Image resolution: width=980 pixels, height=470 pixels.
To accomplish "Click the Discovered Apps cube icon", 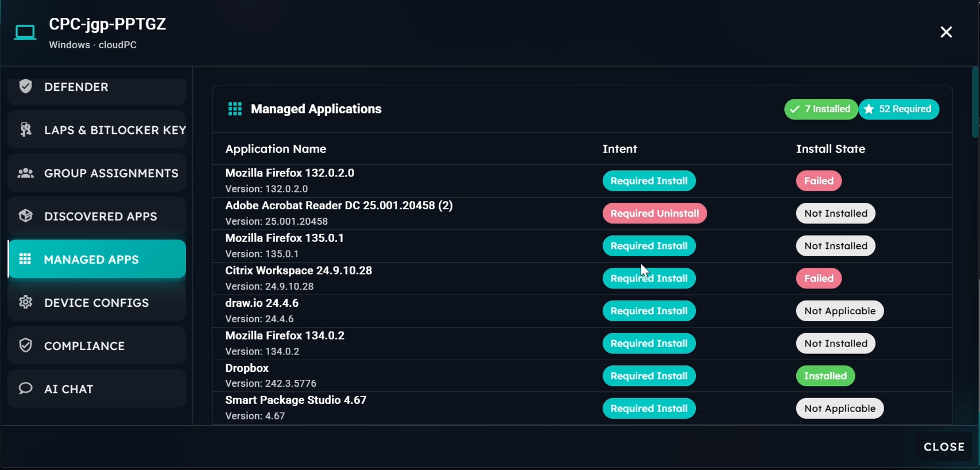I will (x=25, y=216).
